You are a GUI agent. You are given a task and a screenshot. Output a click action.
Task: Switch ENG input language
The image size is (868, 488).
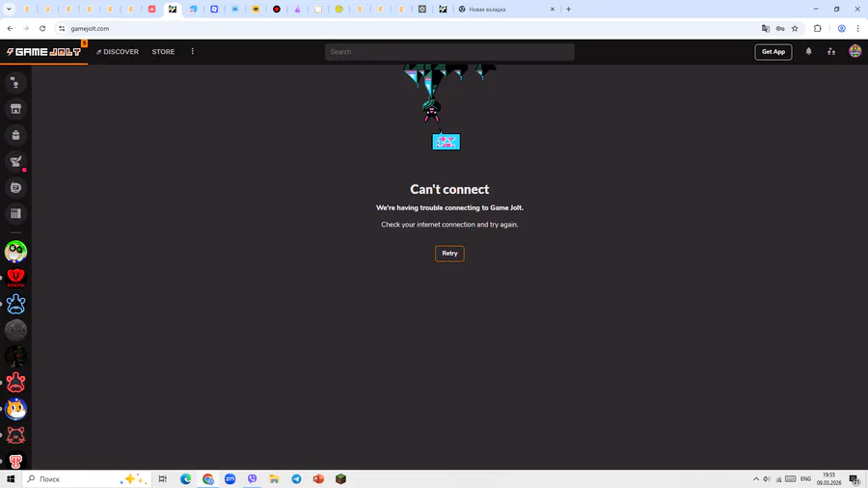click(x=805, y=479)
